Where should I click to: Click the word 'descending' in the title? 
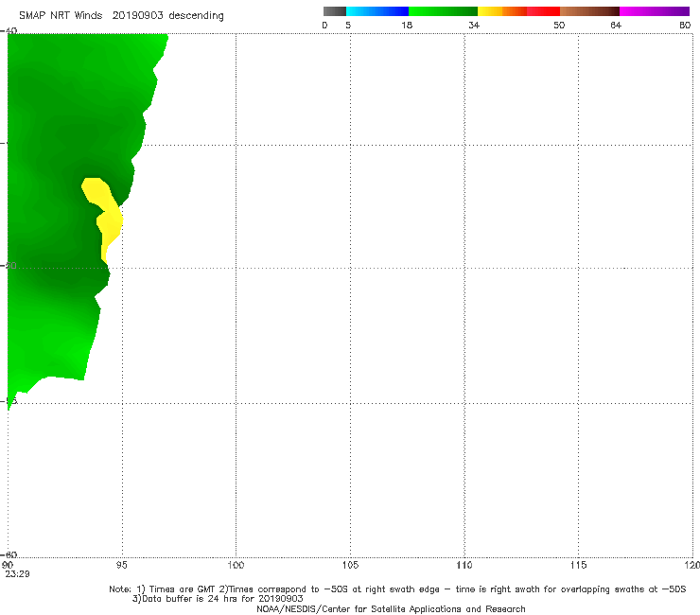[x=196, y=16]
